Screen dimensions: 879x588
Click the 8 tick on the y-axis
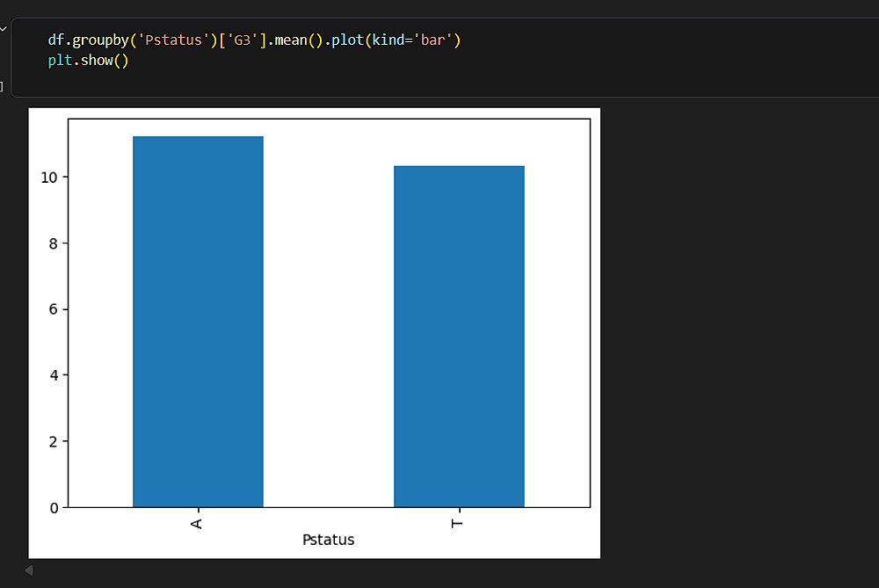coord(53,243)
